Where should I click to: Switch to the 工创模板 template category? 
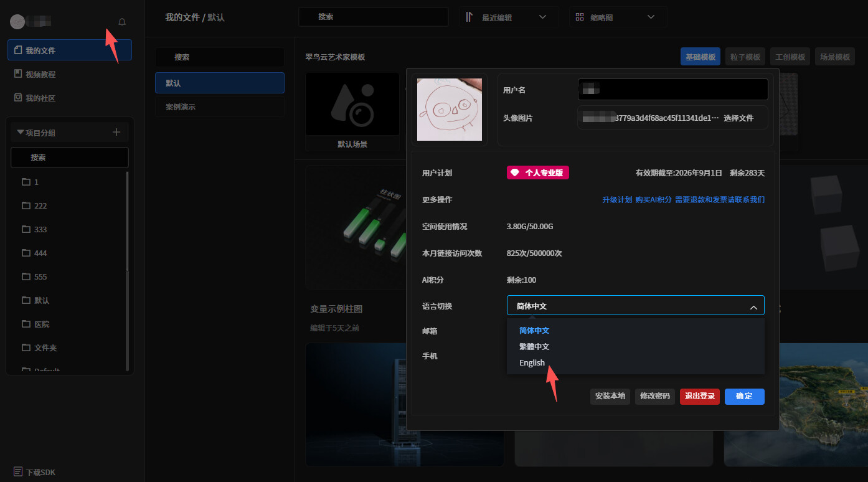click(790, 56)
